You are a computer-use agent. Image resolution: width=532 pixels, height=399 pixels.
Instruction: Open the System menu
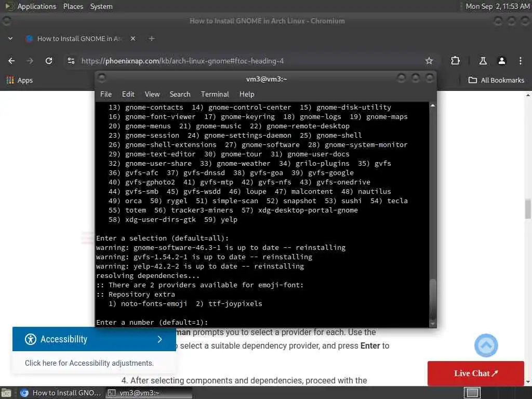pos(101,6)
